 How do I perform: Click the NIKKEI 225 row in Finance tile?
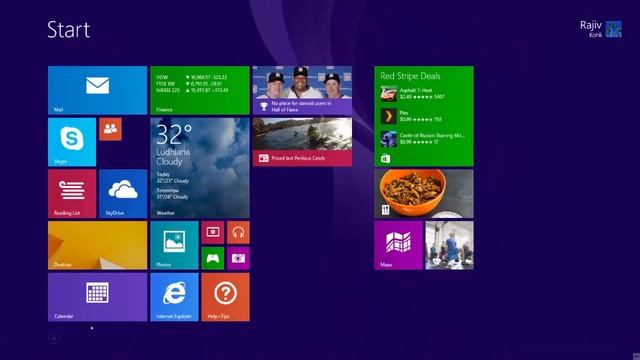click(192, 90)
